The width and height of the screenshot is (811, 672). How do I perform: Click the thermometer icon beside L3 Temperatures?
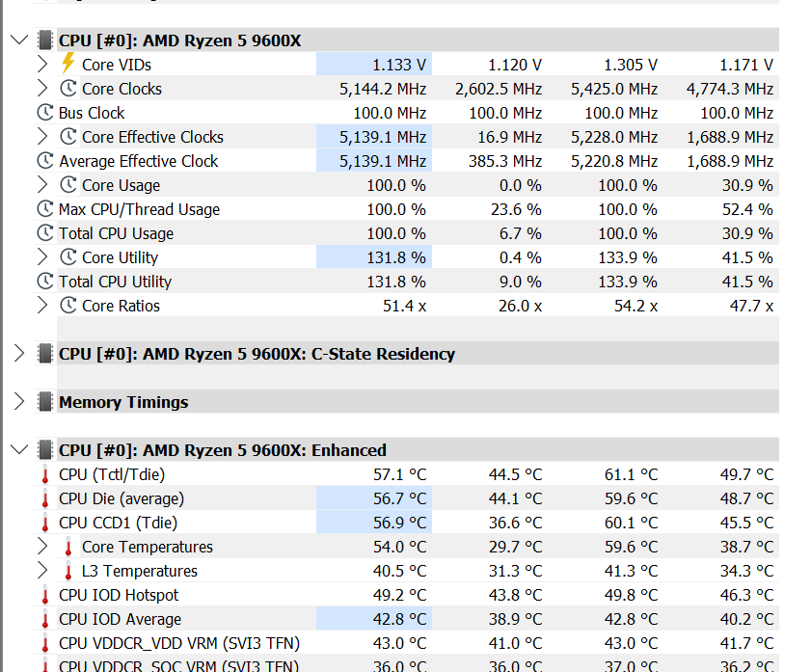coord(68,571)
